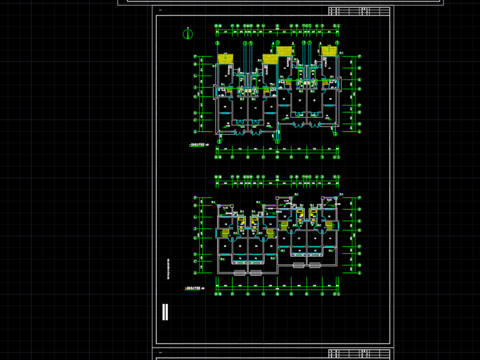Pick the leftmost gray window block at lower plan bottom

pyautogui.click(x=240, y=273)
